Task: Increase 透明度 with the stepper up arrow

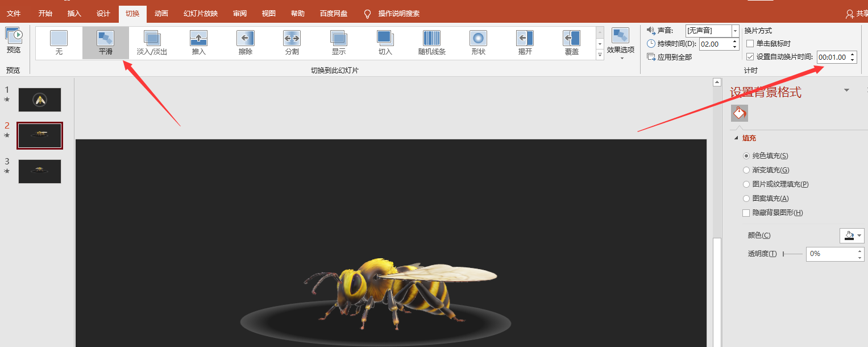Action: [x=860, y=250]
